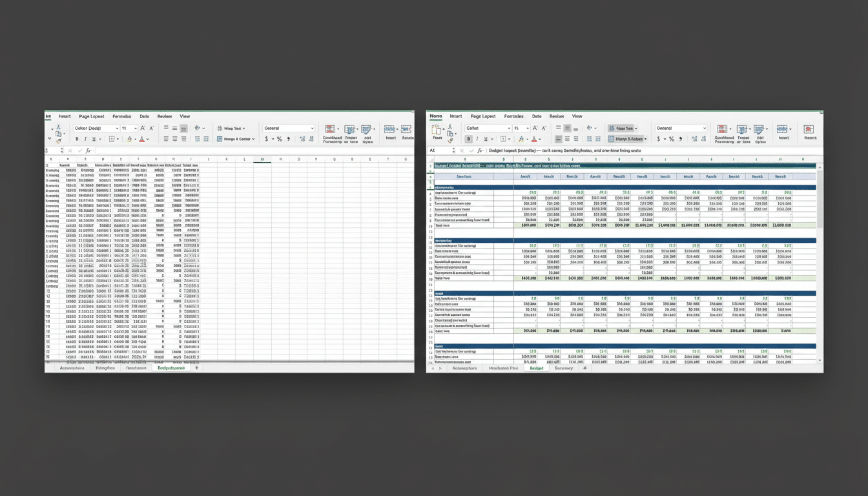This screenshot has width=868, height=496.
Task: Open the Budget sheet tab
Action: 537,369
